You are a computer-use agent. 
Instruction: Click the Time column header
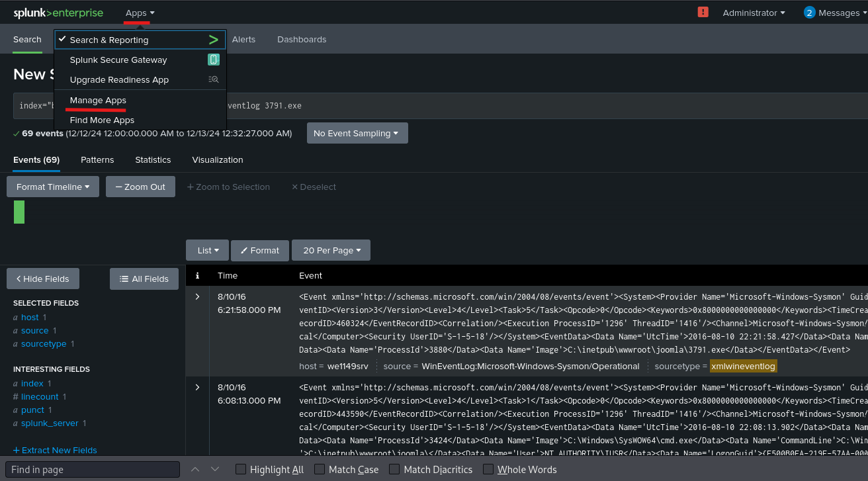pos(227,275)
